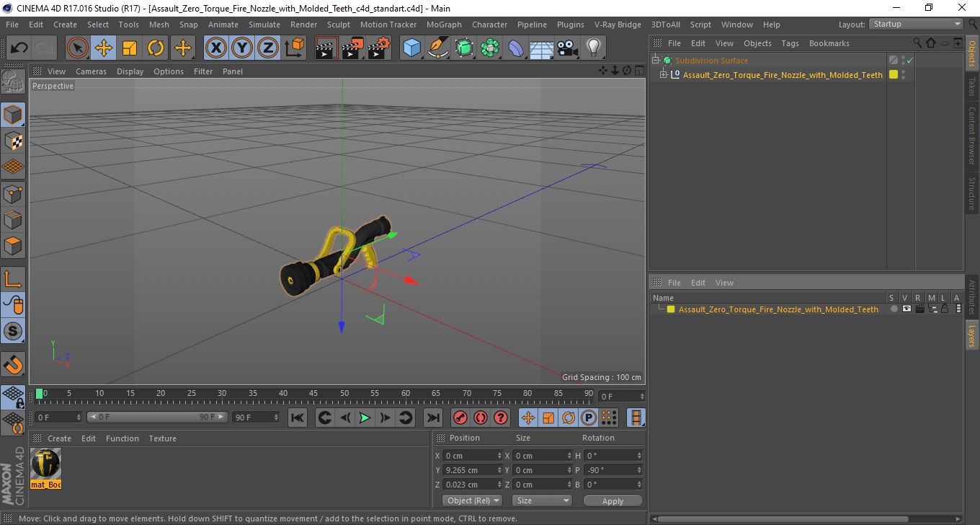Open the viewport Filter menu
The width and height of the screenshot is (980, 525).
tap(203, 71)
